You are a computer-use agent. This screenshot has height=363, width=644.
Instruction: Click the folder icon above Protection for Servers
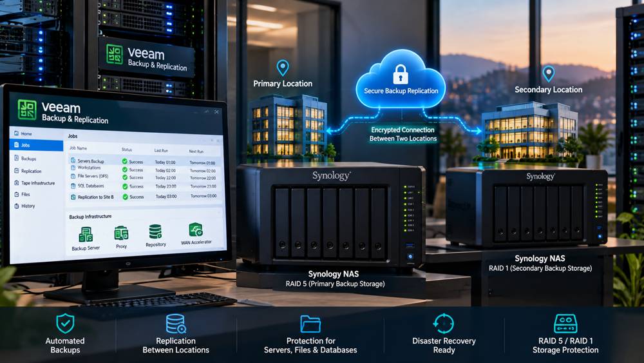pyautogui.click(x=310, y=324)
